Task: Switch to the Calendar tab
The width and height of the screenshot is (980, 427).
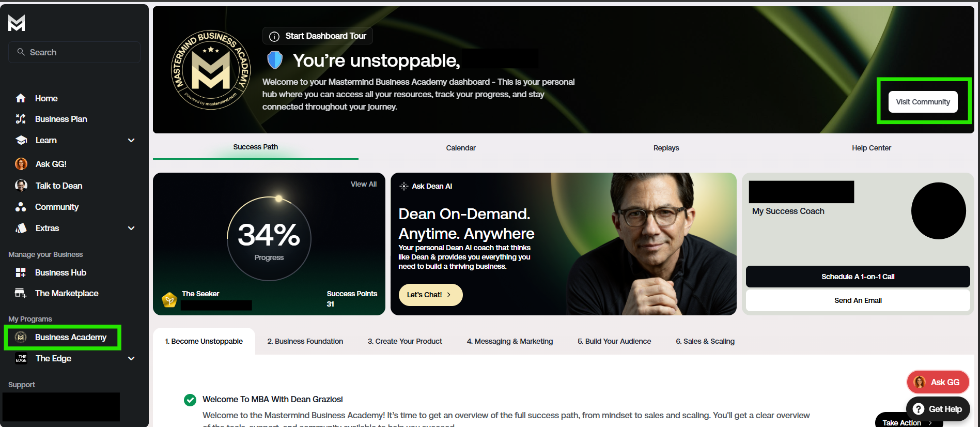Action: (x=461, y=148)
